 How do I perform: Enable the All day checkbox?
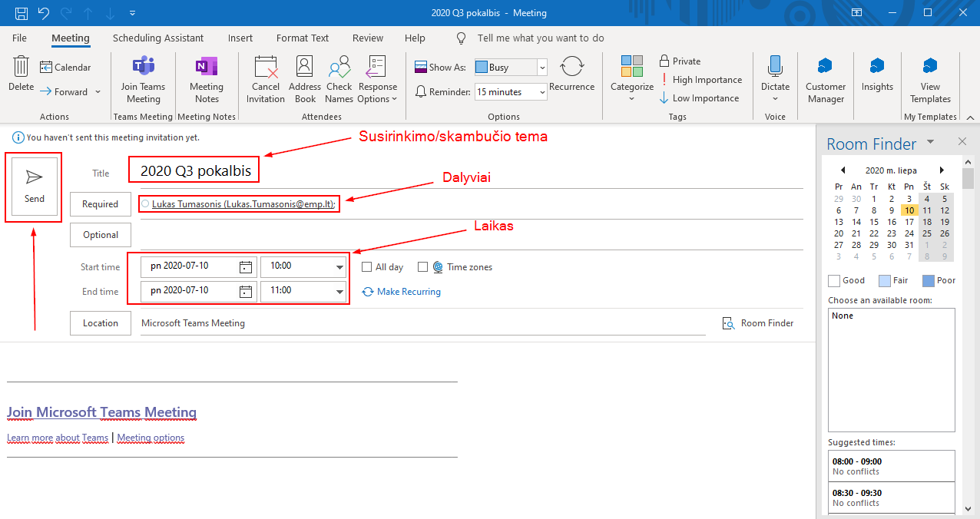coord(367,267)
